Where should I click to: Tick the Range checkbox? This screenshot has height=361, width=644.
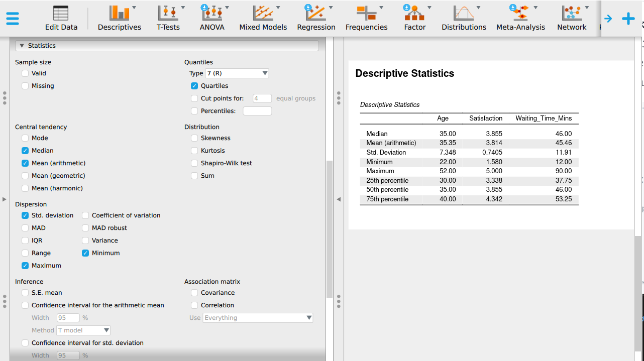25,253
